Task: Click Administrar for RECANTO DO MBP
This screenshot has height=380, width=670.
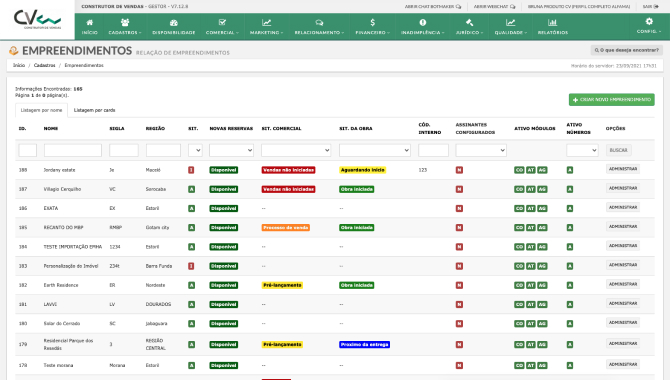Action: tap(623, 227)
